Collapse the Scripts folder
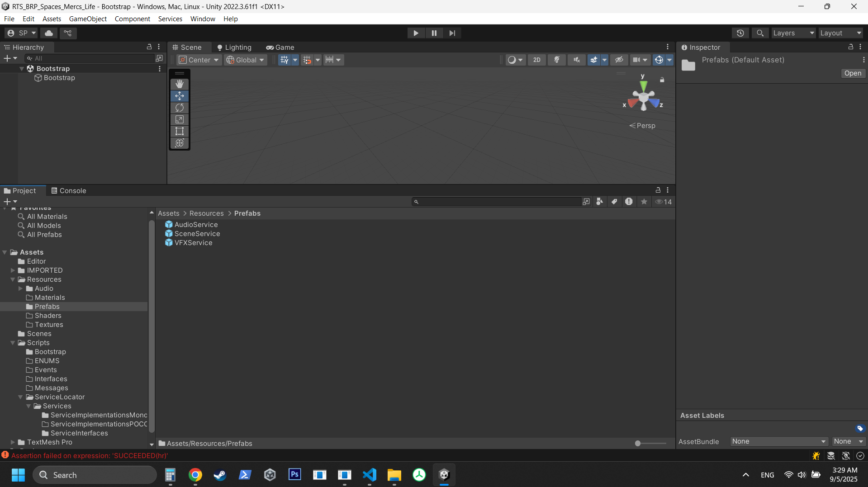 pyautogui.click(x=13, y=343)
